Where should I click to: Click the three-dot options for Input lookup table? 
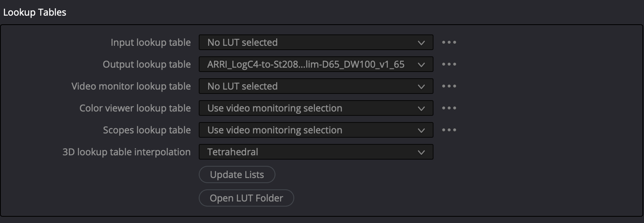449,42
